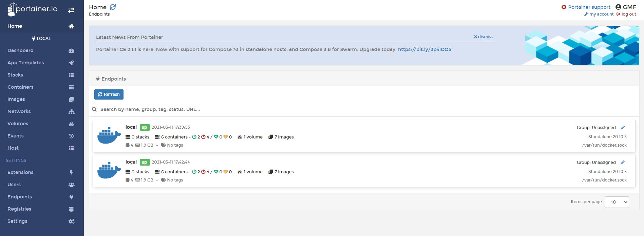Click the Registries database icon

pyautogui.click(x=71, y=209)
